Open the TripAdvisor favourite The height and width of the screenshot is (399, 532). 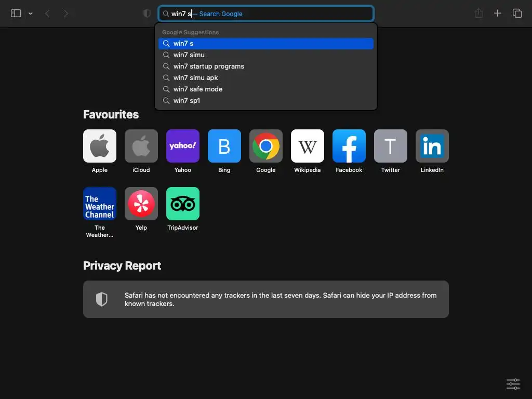click(183, 204)
